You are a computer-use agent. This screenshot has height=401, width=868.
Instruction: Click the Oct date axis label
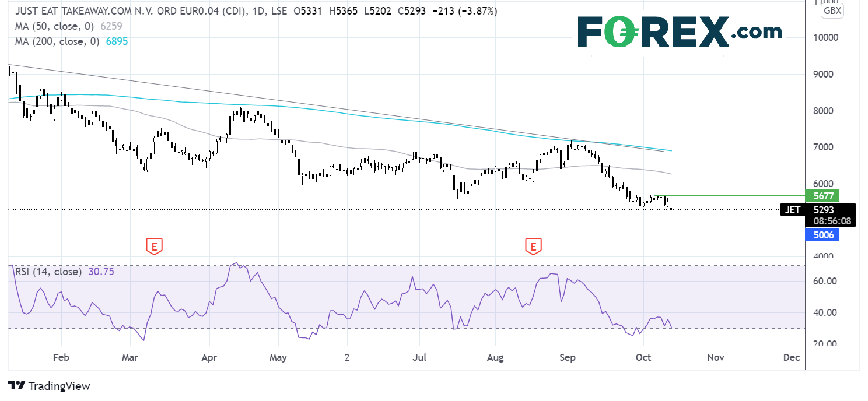pyautogui.click(x=643, y=357)
